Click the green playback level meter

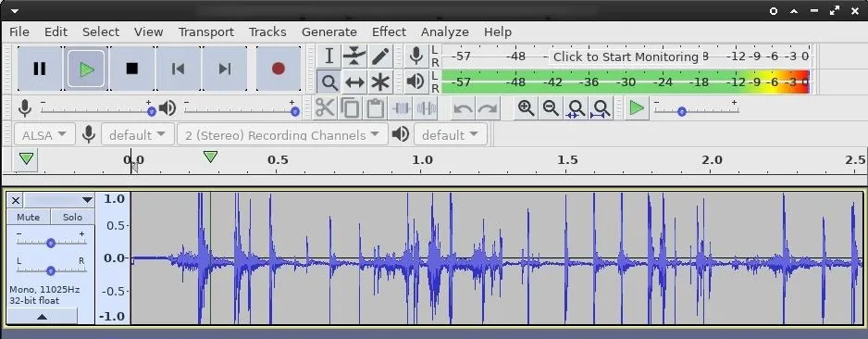[x=626, y=82]
